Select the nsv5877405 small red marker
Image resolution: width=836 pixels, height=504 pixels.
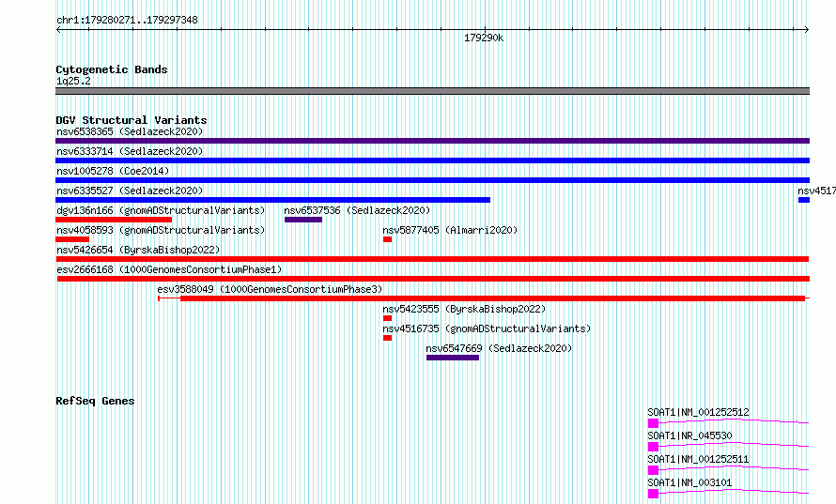point(388,239)
